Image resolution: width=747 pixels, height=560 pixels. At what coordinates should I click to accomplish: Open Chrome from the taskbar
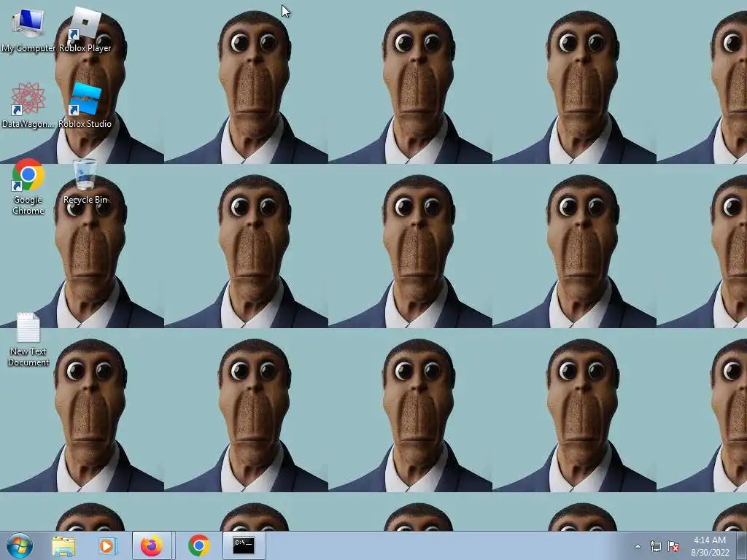coord(198,545)
